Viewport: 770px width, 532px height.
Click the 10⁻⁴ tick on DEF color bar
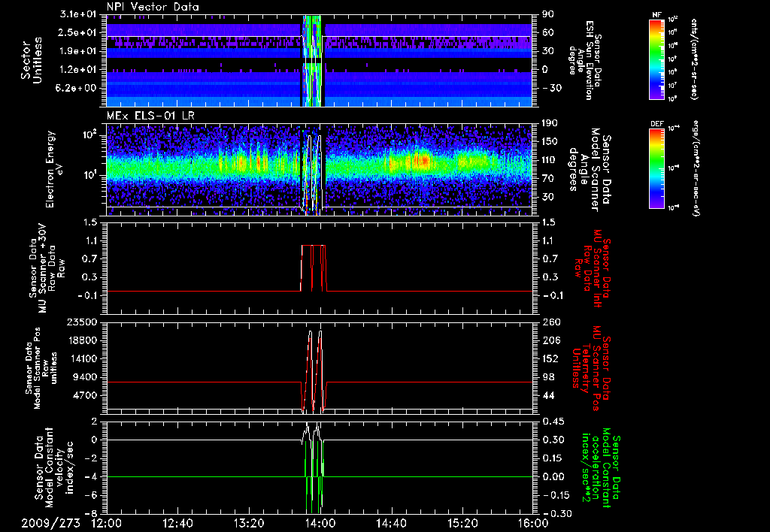(x=673, y=128)
